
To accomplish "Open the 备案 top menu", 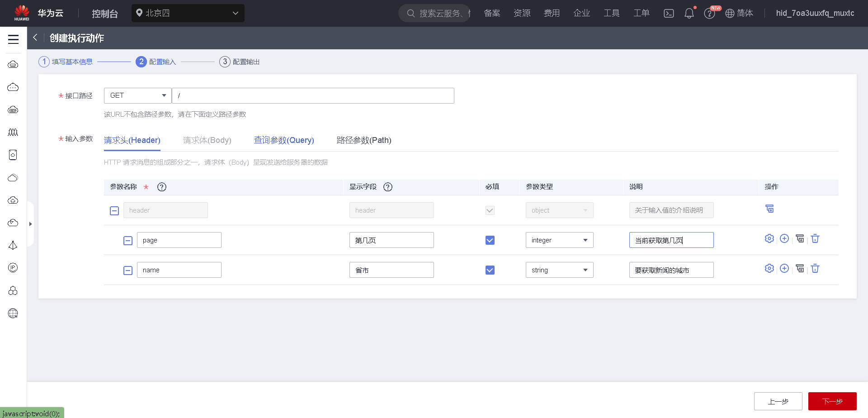I will tap(492, 13).
